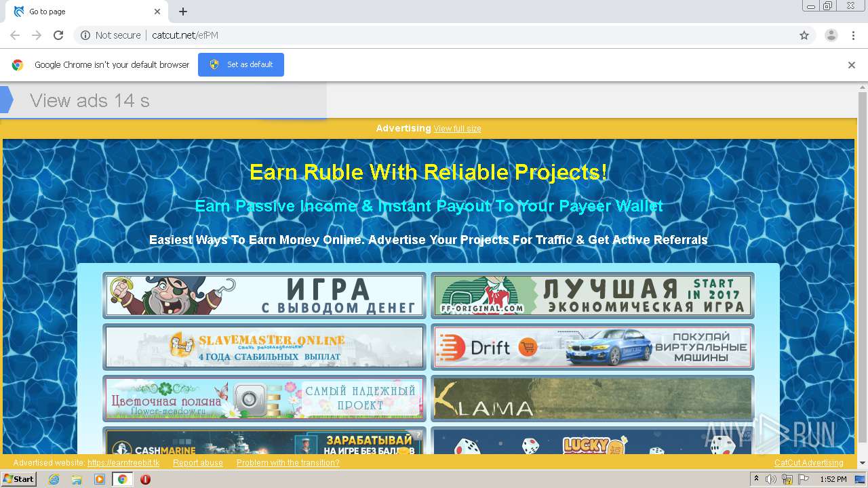Click the View ads countdown text

tap(90, 100)
